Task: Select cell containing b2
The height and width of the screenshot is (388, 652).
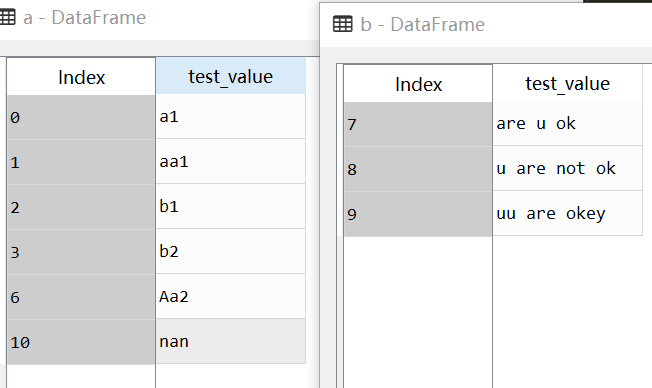Action: tap(230, 251)
